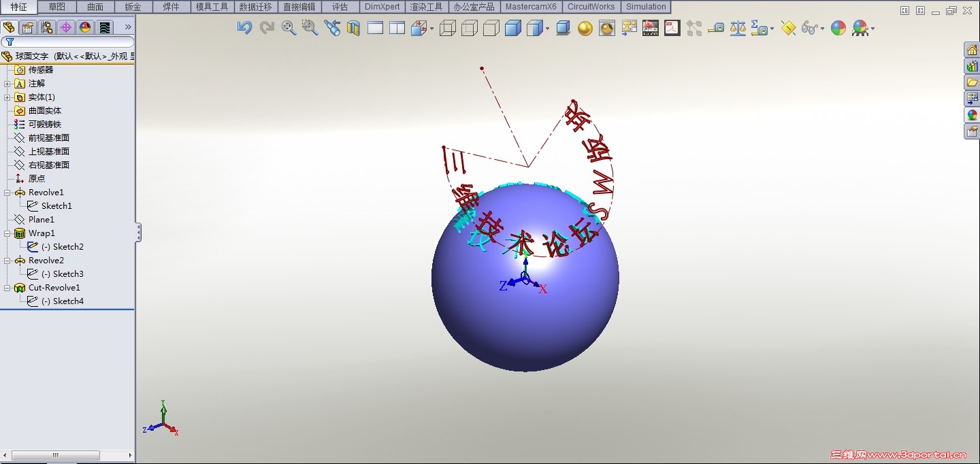
Task: Open DimXpertManager crosshair panel tab
Action: (66, 27)
